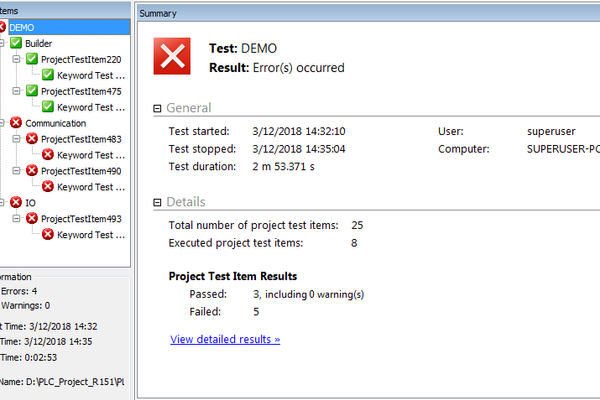Click the error icon of Keyword Test under ProjectTestItem483

(x=48, y=155)
